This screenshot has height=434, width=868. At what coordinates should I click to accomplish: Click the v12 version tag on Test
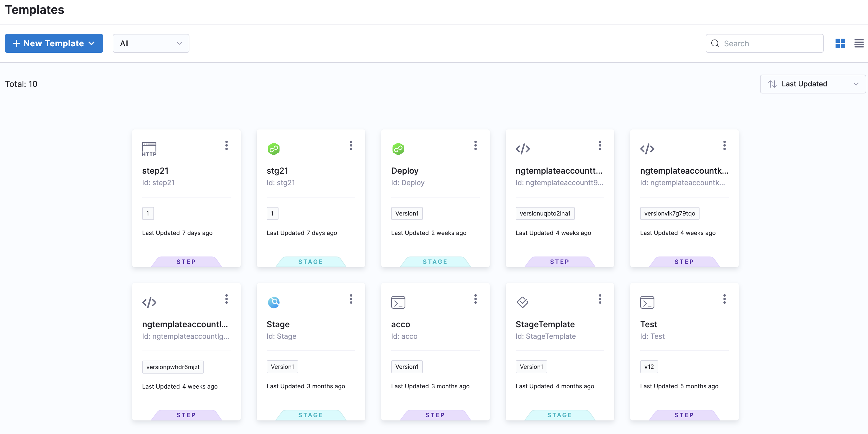(649, 367)
